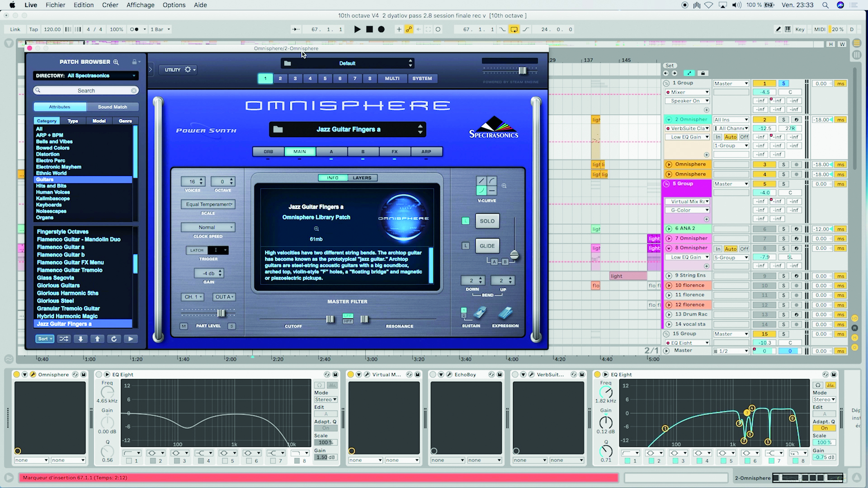Open the LAYERS view tab
The width and height of the screenshot is (868, 488).
[x=362, y=178]
